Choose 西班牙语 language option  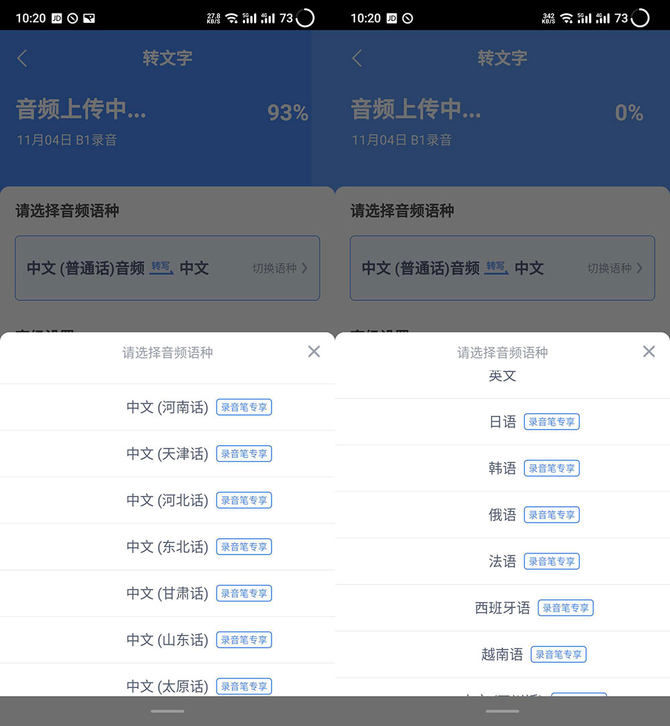point(502,608)
